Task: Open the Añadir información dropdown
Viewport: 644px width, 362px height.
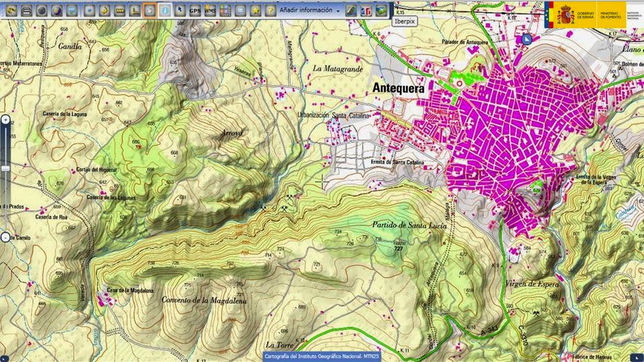Action: pyautogui.click(x=310, y=10)
